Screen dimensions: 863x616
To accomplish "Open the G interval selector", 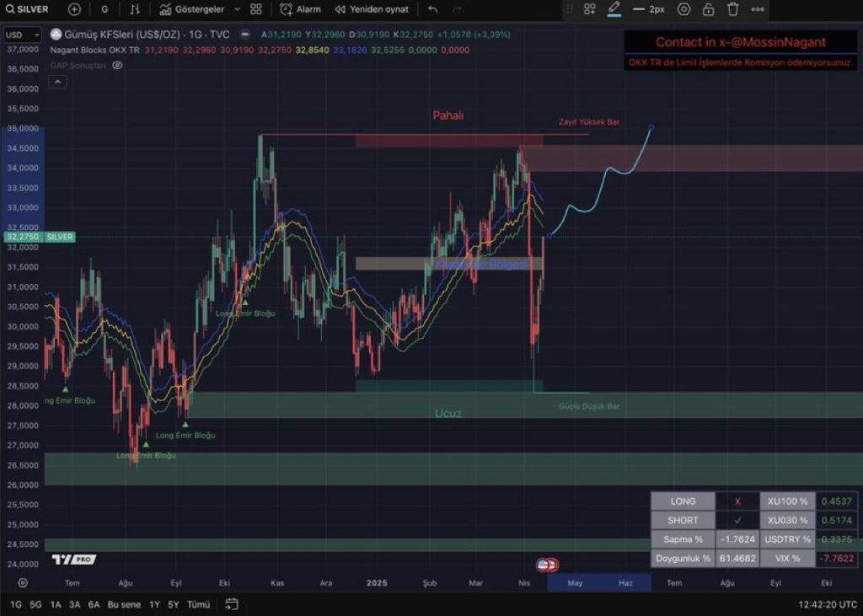I will [105, 9].
